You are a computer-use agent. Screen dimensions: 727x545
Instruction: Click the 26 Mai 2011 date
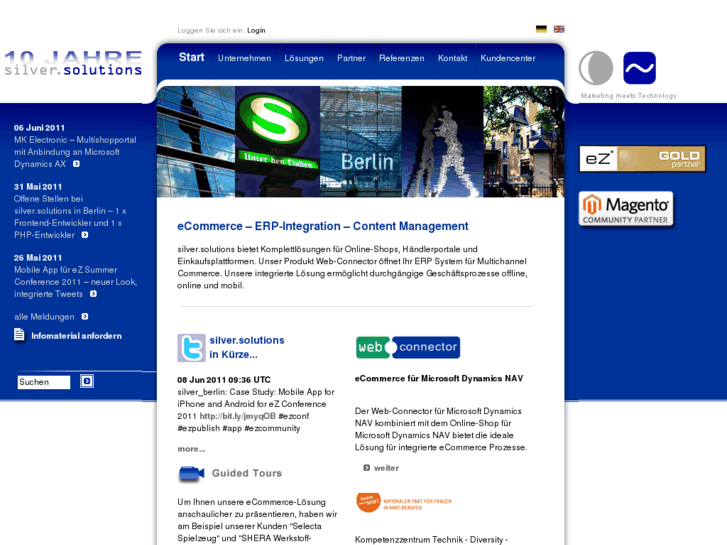pos(38,258)
